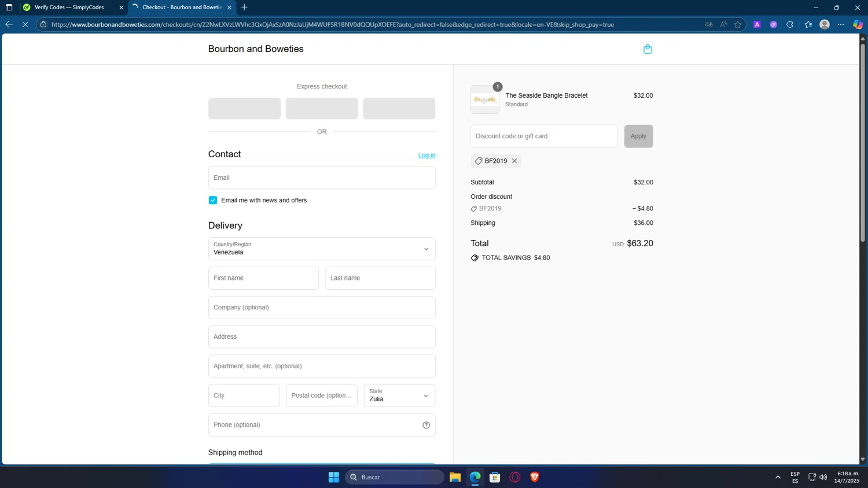This screenshot has width=868, height=488.
Task: Click the third express checkout button
Action: (x=399, y=109)
